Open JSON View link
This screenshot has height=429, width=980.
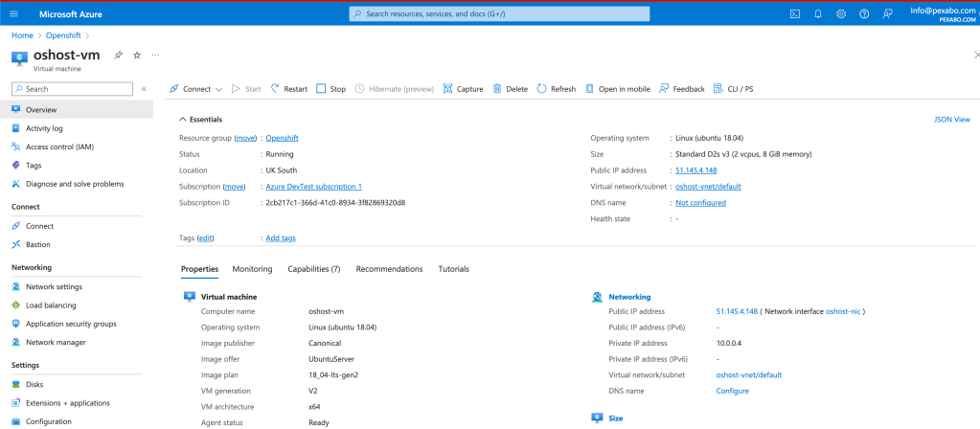coord(952,120)
